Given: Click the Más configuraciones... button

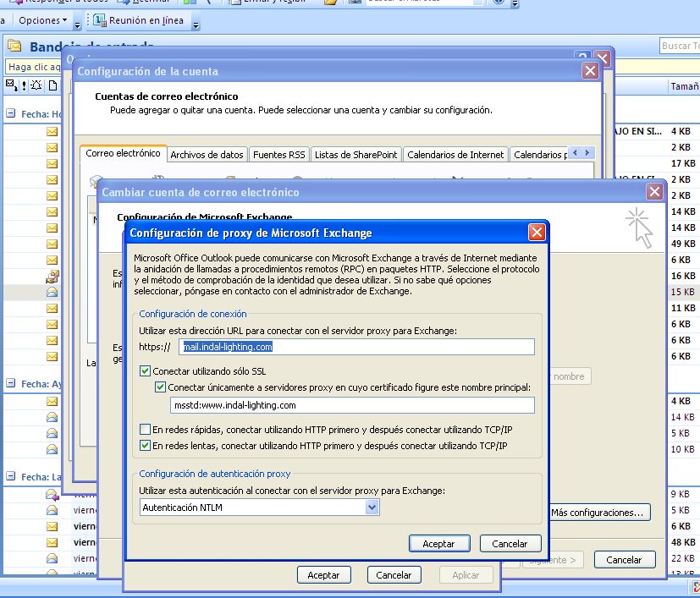Looking at the screenshot, I should tap(599, 513).
